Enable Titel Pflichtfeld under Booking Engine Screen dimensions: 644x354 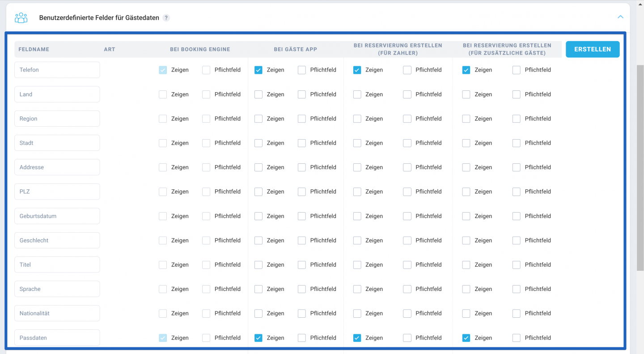[x=206, y=264]
